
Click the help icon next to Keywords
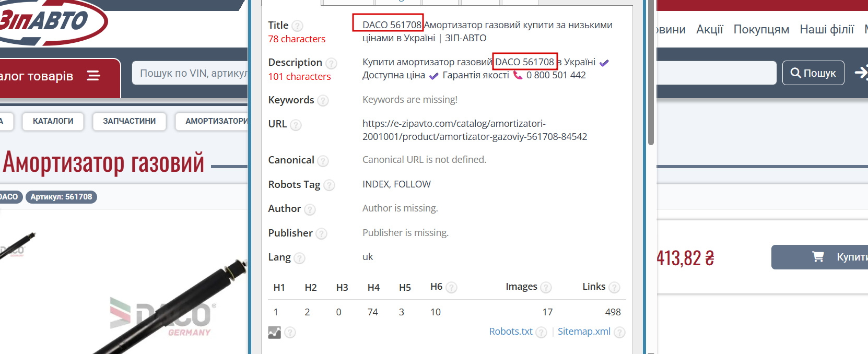[323, 100]
